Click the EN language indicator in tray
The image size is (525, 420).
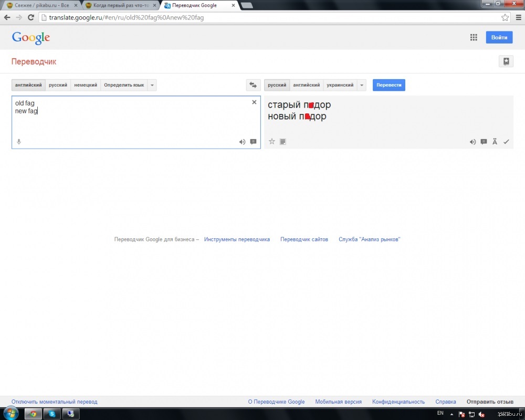click(440, 413)
